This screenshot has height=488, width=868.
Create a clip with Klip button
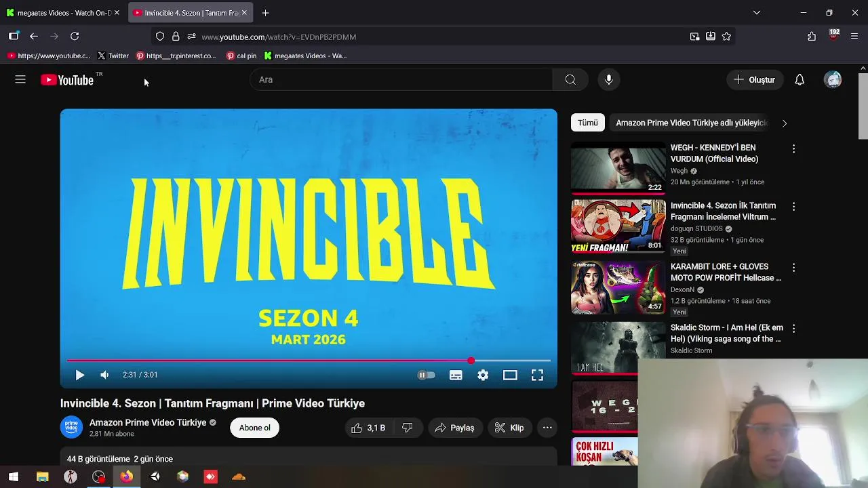tap(509, 428)
